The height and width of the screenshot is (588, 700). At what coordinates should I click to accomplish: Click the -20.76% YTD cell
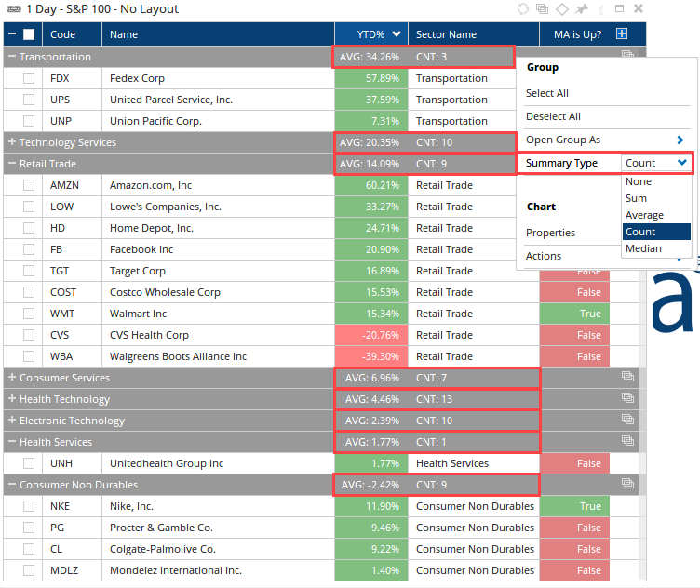point(371,335)
